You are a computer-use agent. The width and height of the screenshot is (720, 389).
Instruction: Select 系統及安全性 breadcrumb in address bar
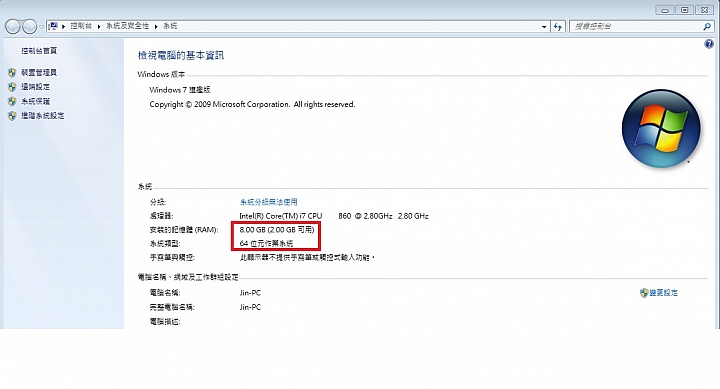[128, 26]
